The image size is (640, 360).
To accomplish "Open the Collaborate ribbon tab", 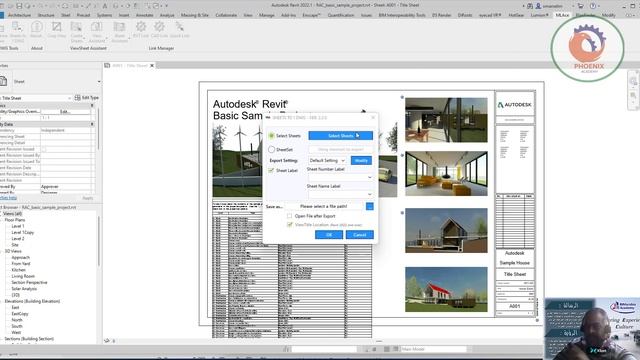I will tap(226, 15).
